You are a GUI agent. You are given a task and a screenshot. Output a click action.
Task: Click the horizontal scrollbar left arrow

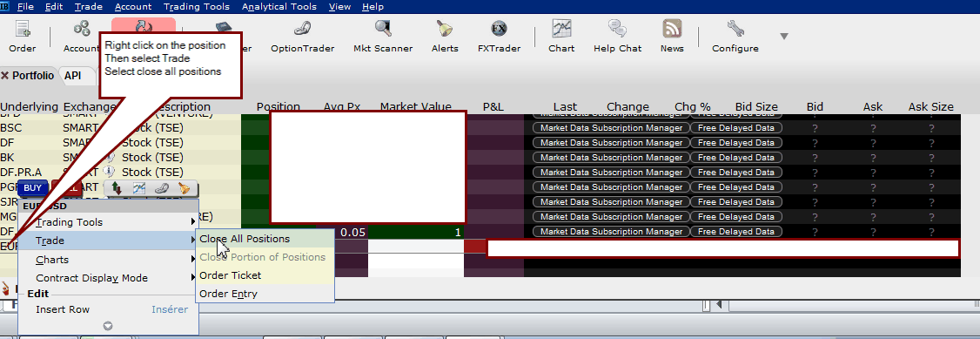click(x=719, y=305)
